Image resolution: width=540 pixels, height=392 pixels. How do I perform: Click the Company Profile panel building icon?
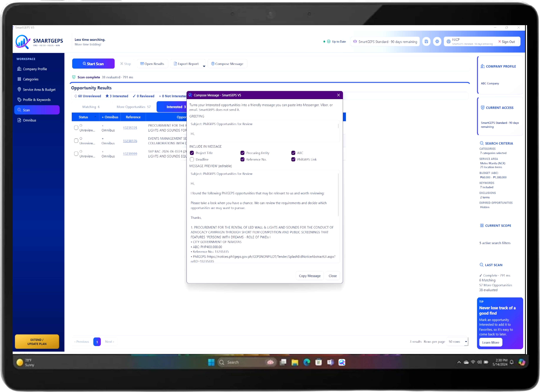click(x=482, y=66)
